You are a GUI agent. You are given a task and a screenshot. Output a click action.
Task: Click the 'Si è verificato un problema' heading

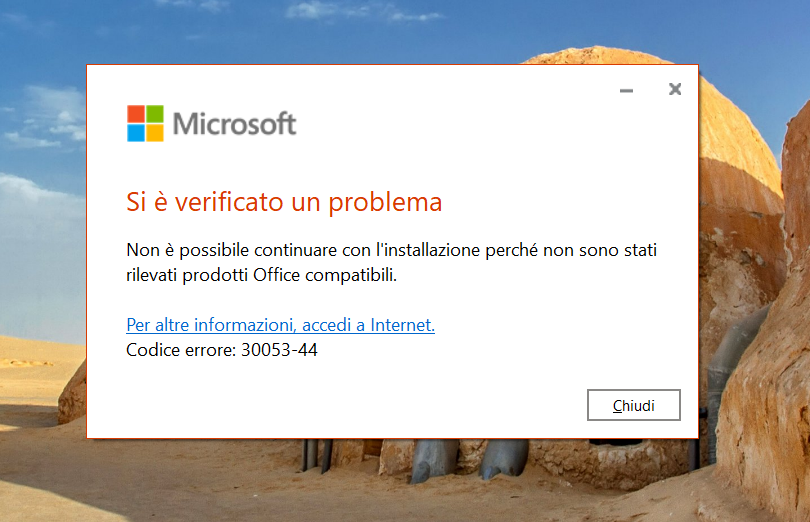284,202
